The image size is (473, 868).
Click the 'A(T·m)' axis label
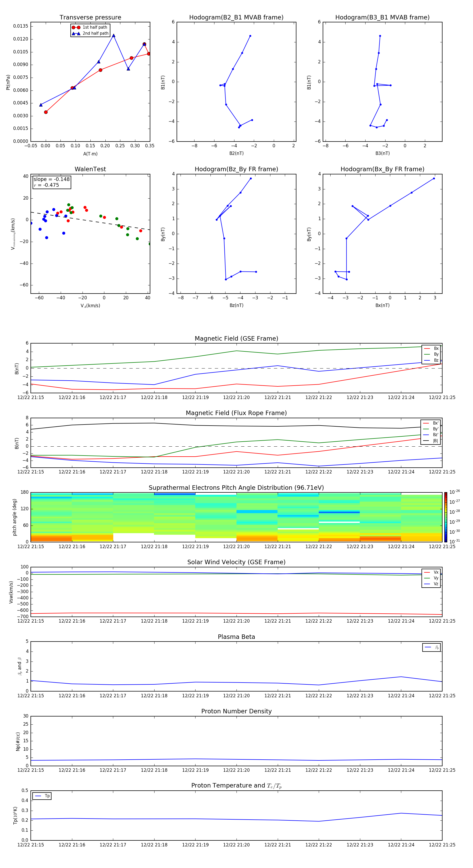tap(90, 154)
